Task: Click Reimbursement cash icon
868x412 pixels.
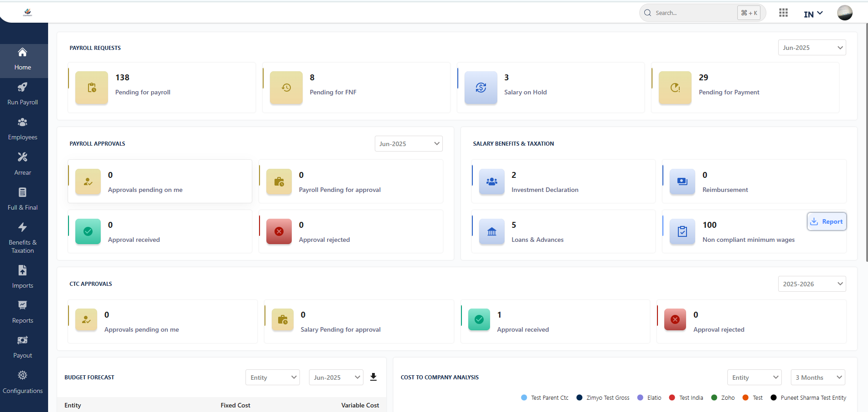Action: pos(682,181)
